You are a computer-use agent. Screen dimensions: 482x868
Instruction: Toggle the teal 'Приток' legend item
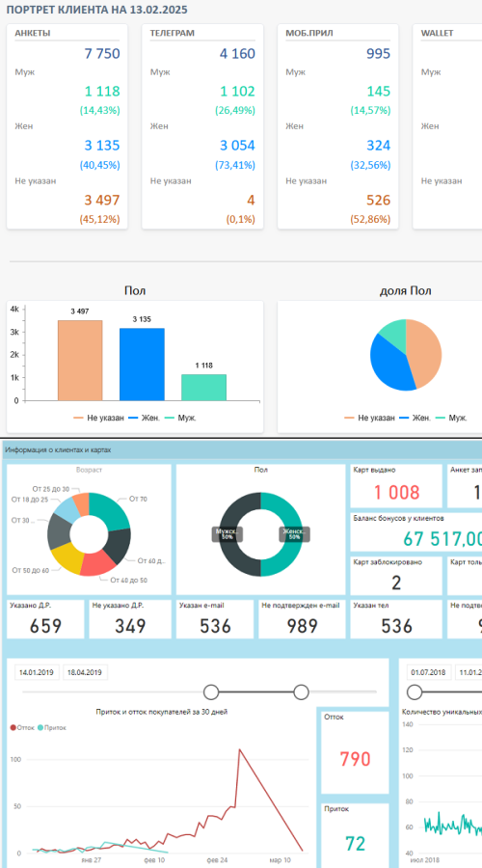tap(52, 727)
